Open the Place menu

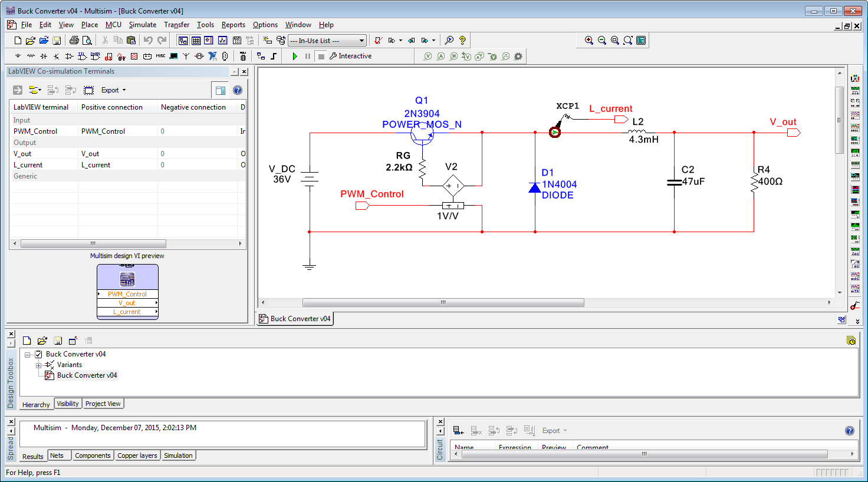click(x=90, y=25)
